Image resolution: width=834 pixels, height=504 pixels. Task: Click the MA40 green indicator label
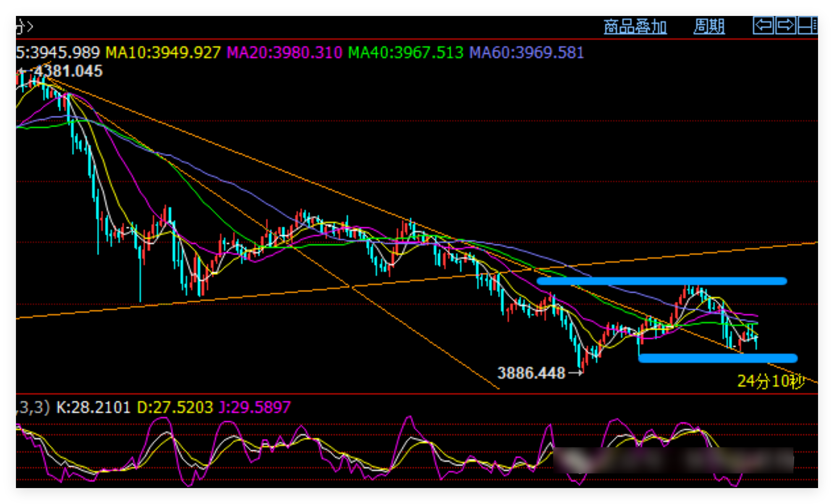click(405, 53)
